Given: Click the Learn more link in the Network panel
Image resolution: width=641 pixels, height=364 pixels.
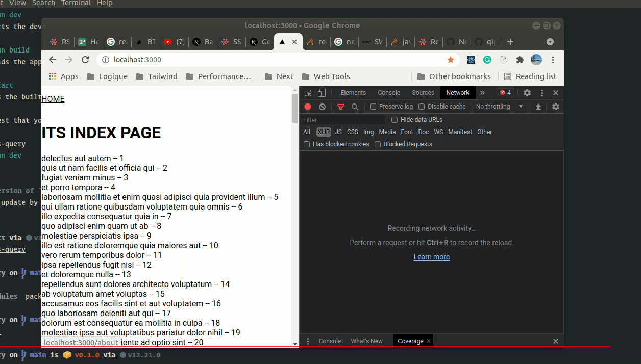Looking at the screenshot, I should (x=432, y=257).
